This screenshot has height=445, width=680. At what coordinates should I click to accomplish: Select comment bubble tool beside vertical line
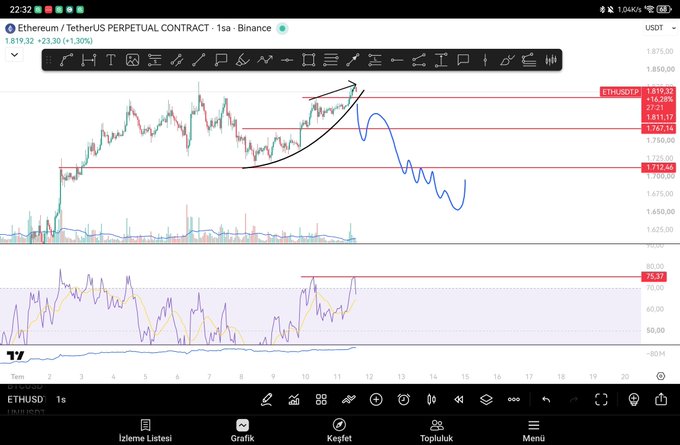point(463,60)
